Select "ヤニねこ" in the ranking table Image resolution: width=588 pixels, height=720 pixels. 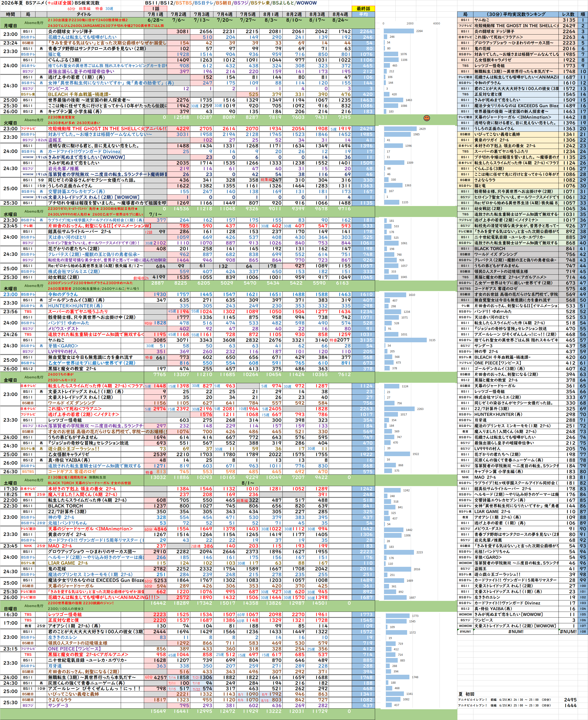[516, 20]
